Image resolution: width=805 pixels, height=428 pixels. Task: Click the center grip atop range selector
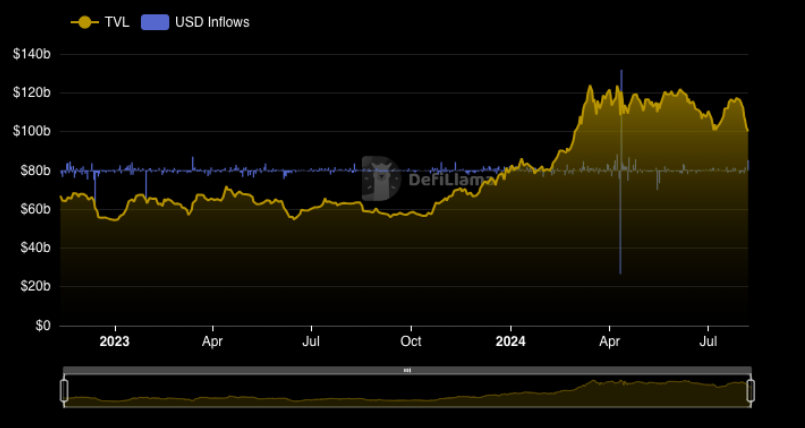coord(407,370)
